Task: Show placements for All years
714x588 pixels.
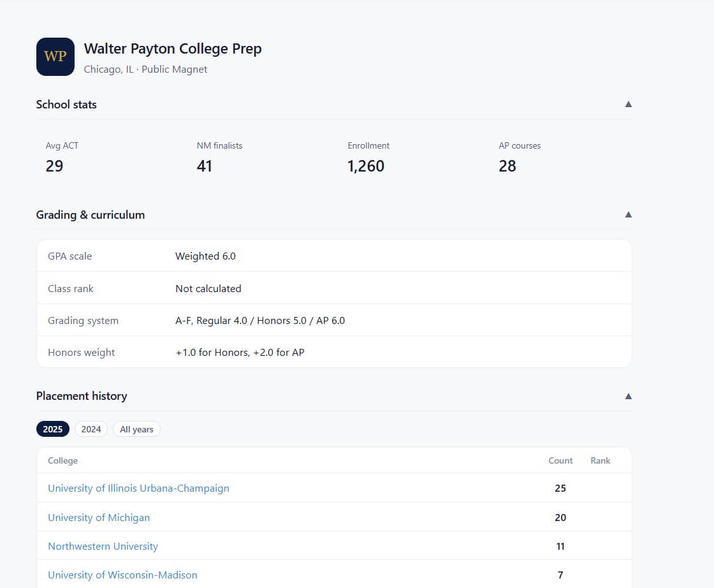Action: click(136, 429)
